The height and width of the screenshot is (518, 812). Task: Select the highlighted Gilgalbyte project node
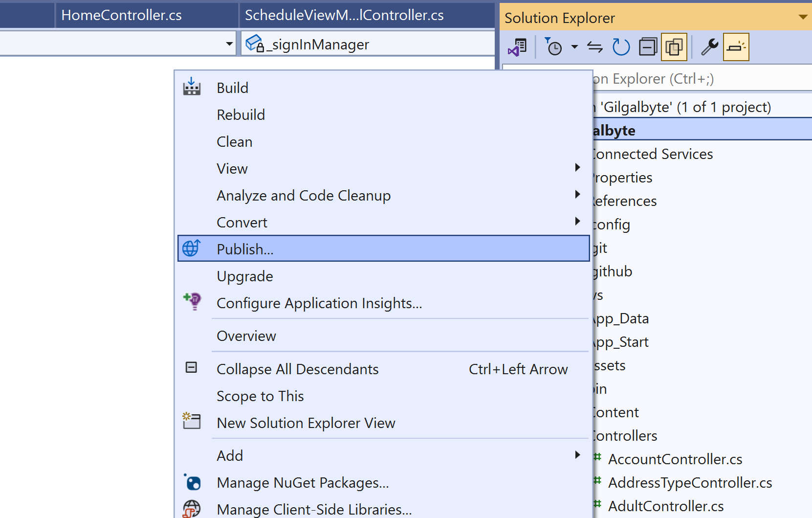pos(702,130)
